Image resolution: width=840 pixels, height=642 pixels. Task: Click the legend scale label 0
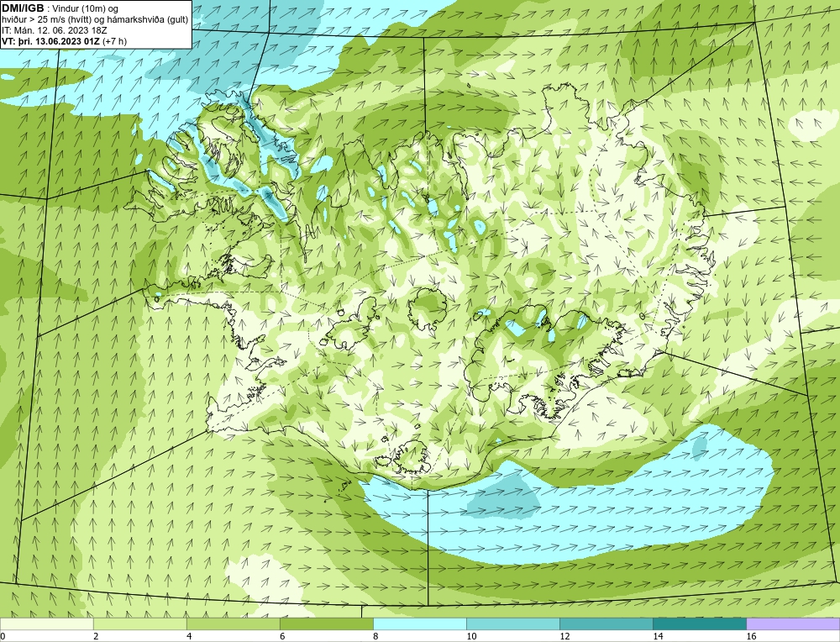click(x=3, y=636)
